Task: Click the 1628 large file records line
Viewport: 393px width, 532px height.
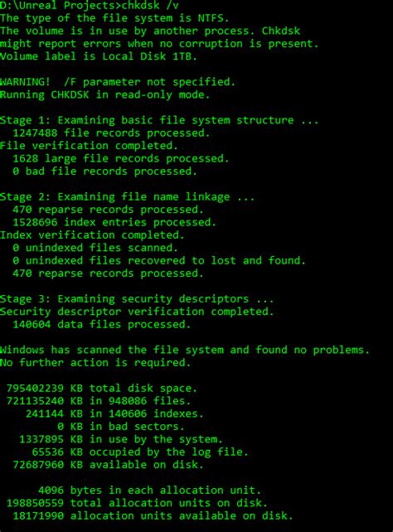Action: click(x=121, y=158)
